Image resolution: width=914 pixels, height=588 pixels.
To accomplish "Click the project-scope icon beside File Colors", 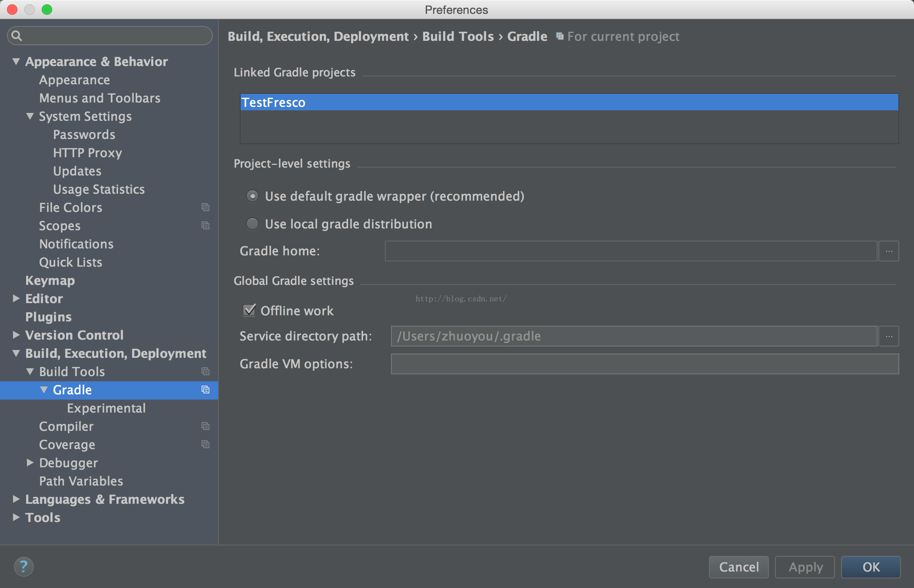I will [x=205, y=207].
